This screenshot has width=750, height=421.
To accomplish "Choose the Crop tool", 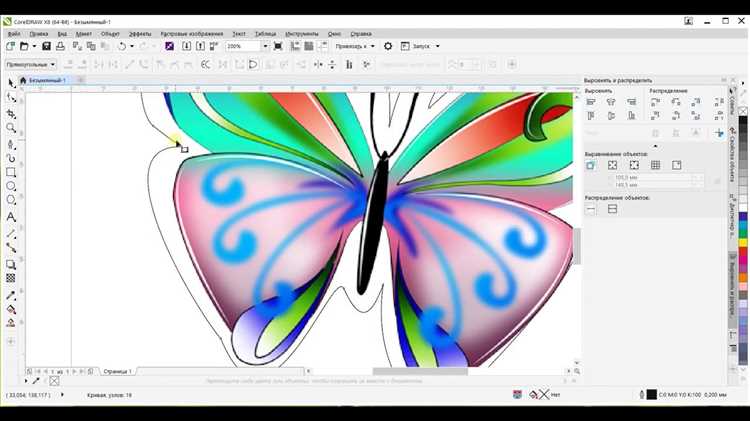I will pyautogui.click(x=11, y=114).
